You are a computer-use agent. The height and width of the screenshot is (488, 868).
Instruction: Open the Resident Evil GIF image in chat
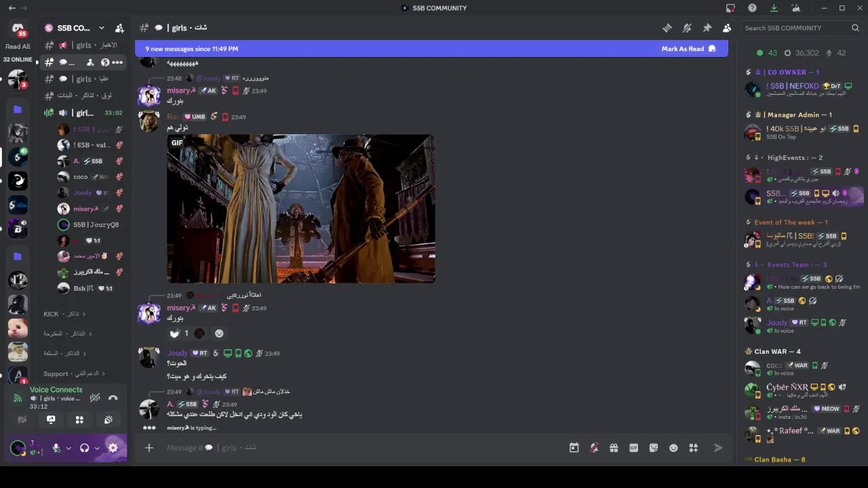pyautogui.click(x=301, y=208)
